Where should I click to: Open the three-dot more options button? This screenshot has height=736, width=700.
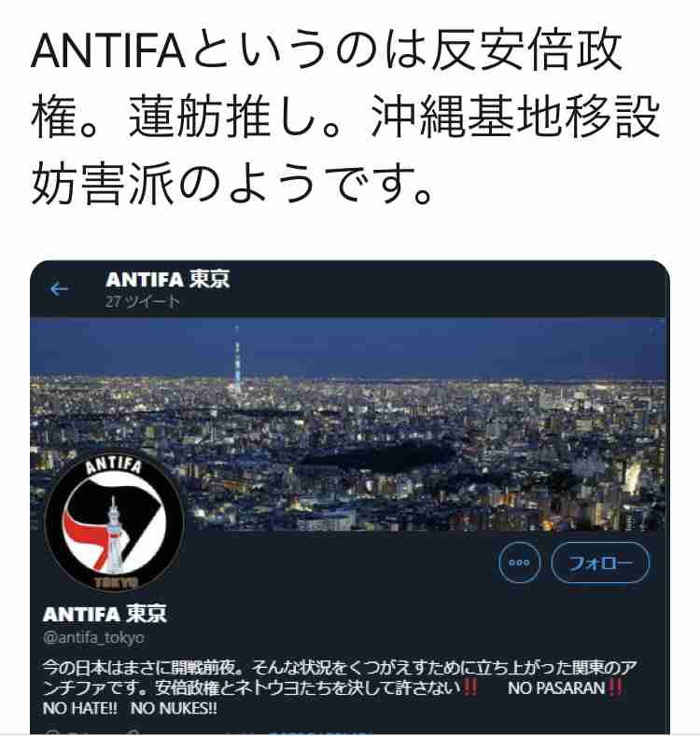tap(519, 562)
